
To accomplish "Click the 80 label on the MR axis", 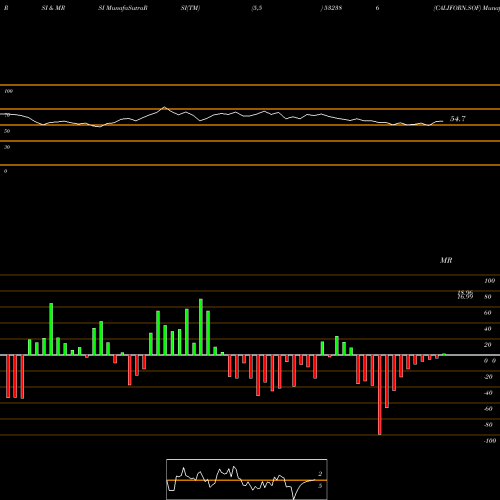I will [488, 297].
